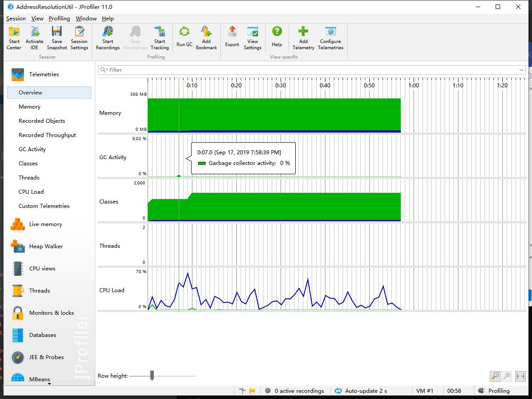Expand the Filter dropdown arrow
Viewport: 532px width, 399px height.
coord(522,70)
